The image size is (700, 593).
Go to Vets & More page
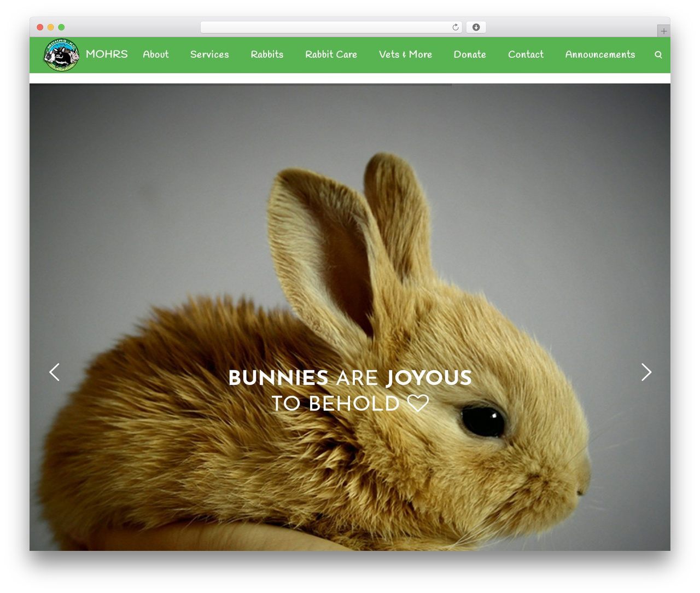click(405, 55)
